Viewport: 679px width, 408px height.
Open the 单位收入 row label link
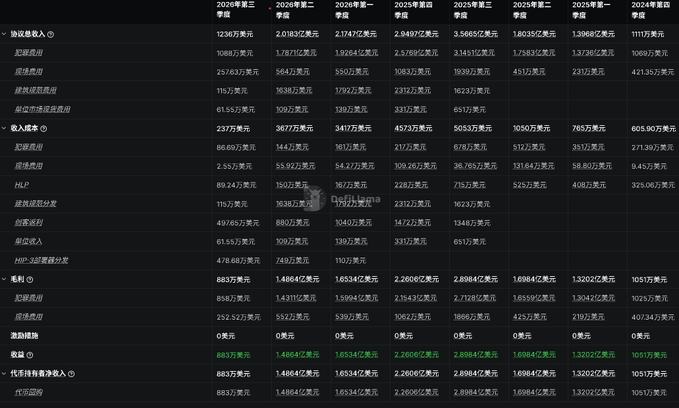point(29,241)
